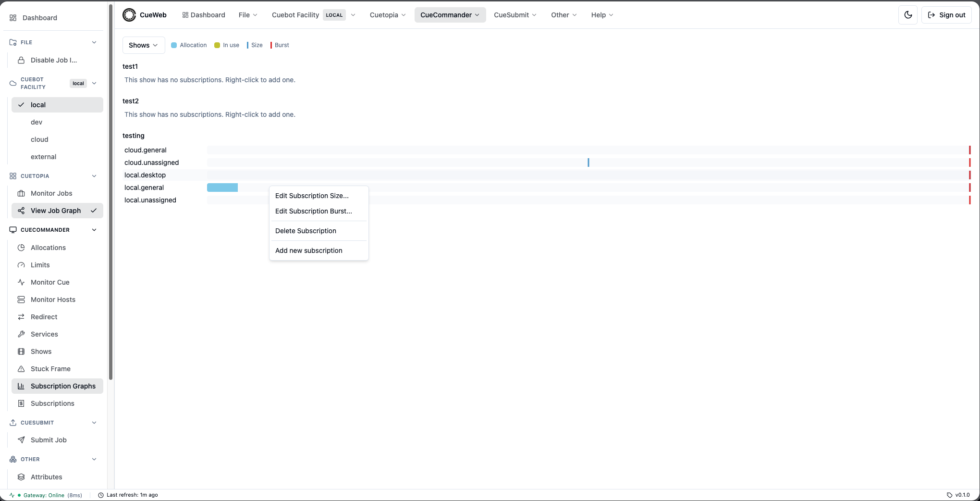980x501 pixels.
Task: Click the CUEBOT FACILITY cloud icon
Action: 13,83
